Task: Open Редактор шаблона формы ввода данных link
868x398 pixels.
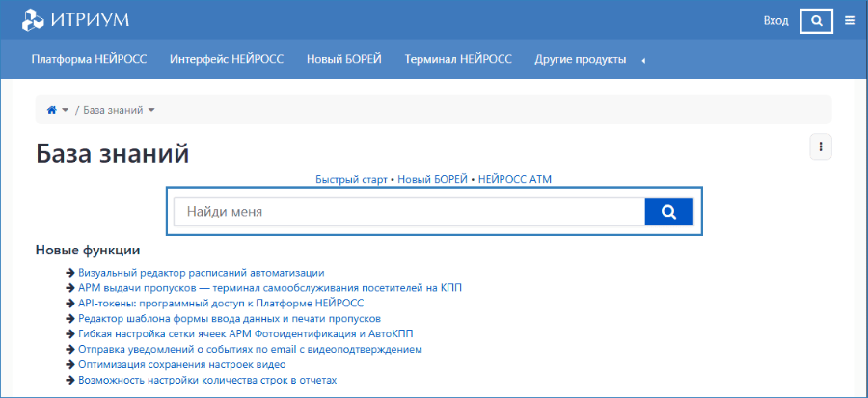Action: pyautogui.click(x=230, y=319)
